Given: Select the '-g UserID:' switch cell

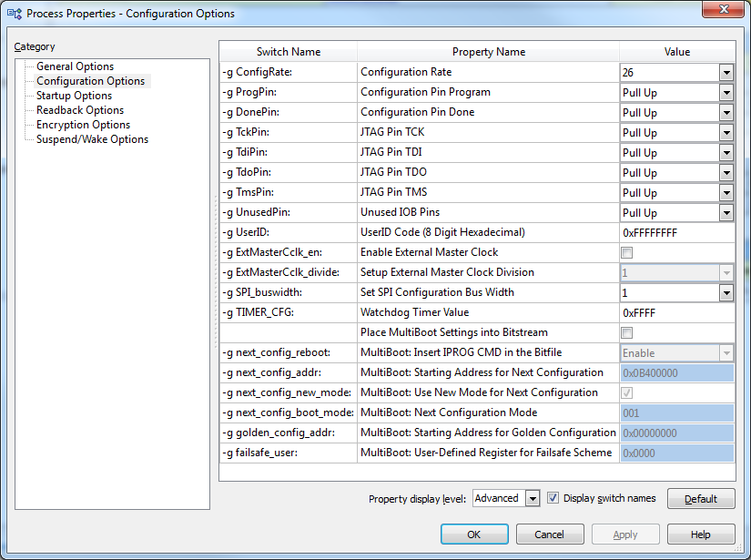Looking at the screenshot, I should (289, 232).
